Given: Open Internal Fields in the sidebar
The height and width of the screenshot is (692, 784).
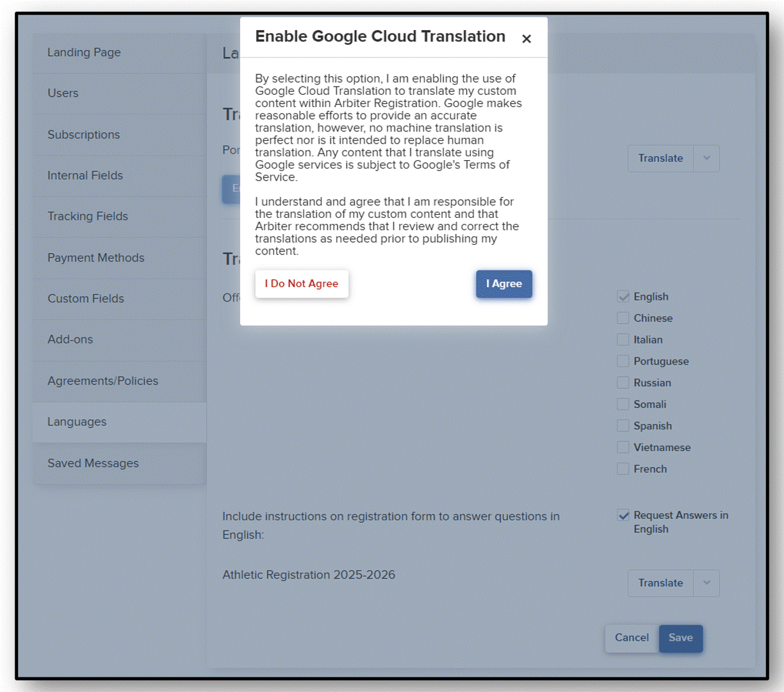Looking at the screenshot, I should [x=119, y=176].
